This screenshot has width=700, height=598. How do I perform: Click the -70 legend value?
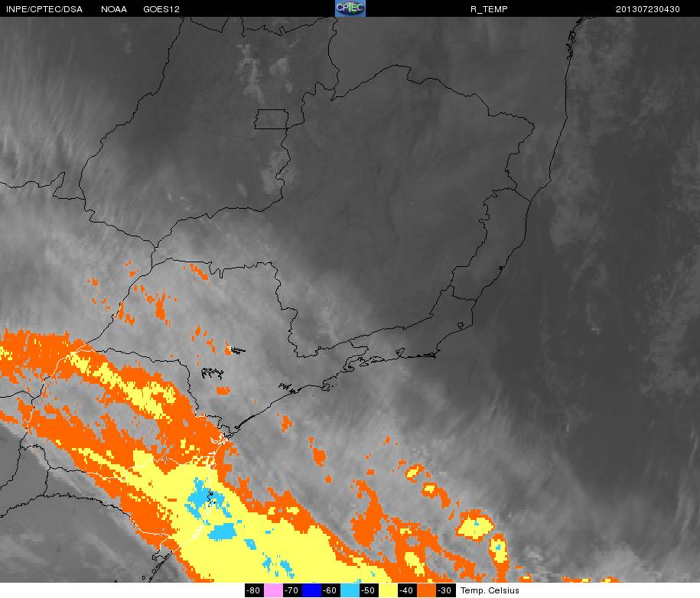click(x=292, y=590)
